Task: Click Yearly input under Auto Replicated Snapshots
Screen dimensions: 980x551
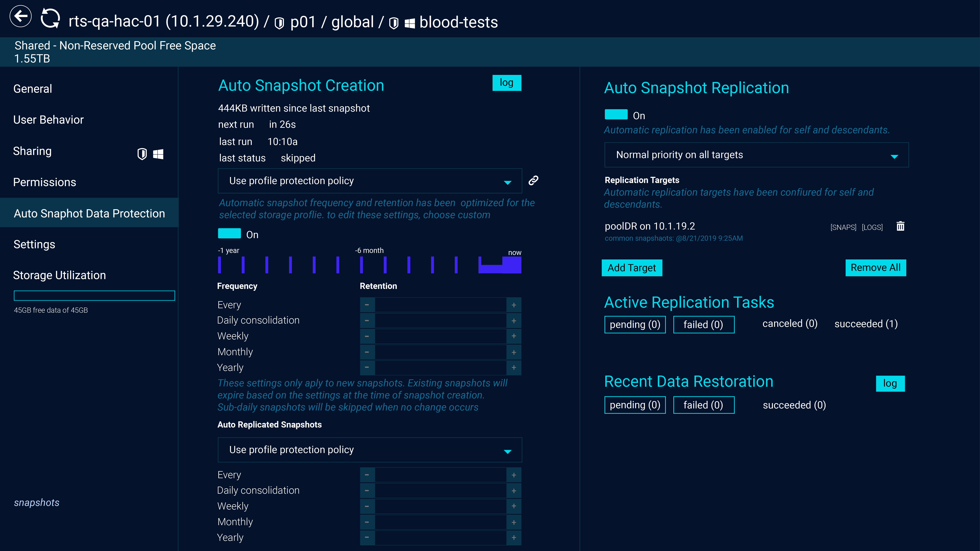Action: click(x=441, y=538)
